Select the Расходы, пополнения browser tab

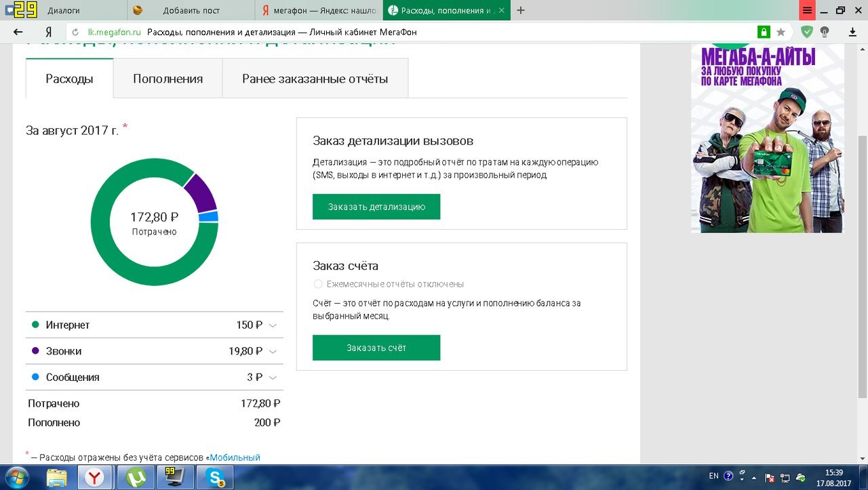tap(446, 10)
